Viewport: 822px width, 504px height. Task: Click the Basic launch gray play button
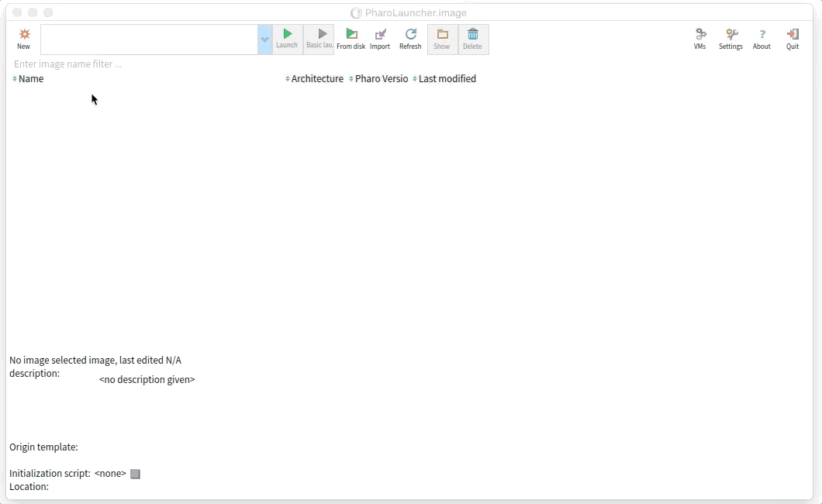pos(319,40)
